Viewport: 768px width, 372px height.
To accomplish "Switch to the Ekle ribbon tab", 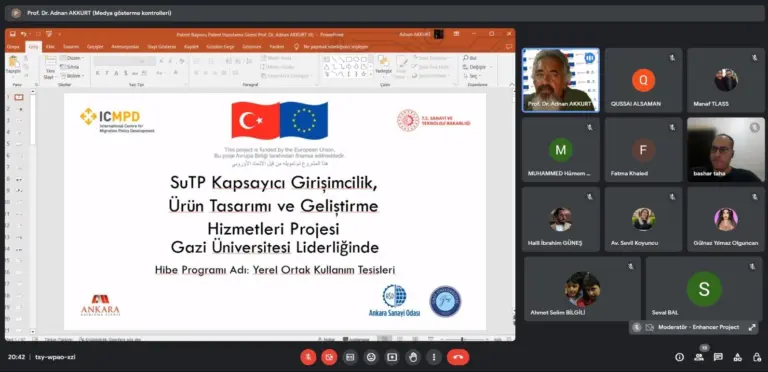I will click(x=50, y=47).
